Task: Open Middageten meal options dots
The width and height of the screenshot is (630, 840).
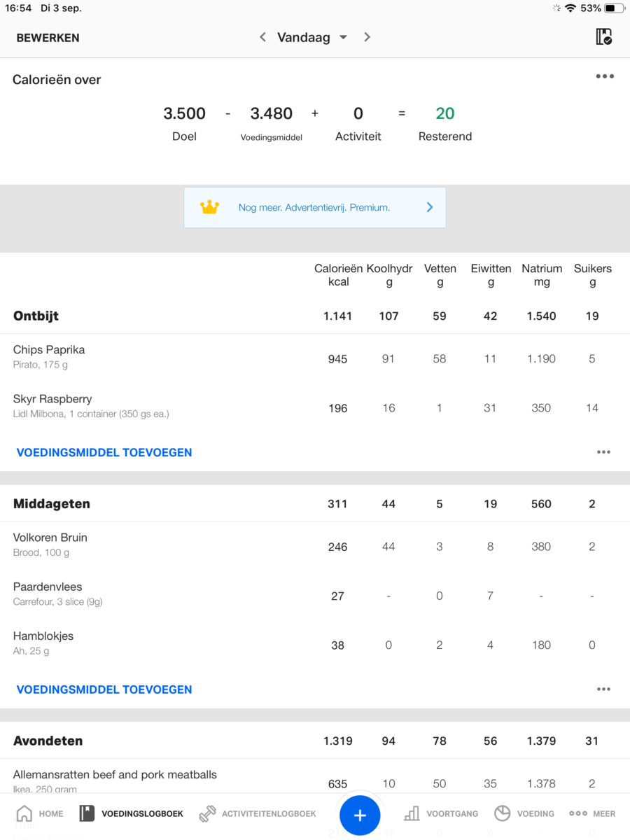Action: pos(603,689)
